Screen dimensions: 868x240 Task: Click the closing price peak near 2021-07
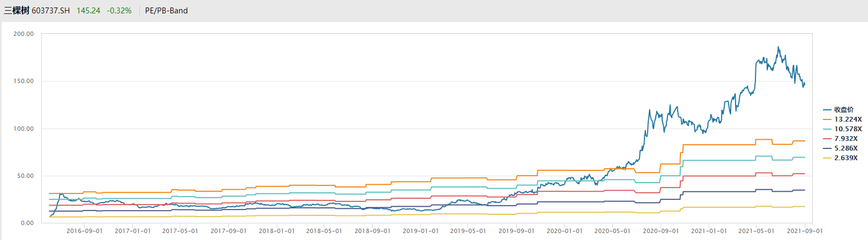[x=778, y=47]
